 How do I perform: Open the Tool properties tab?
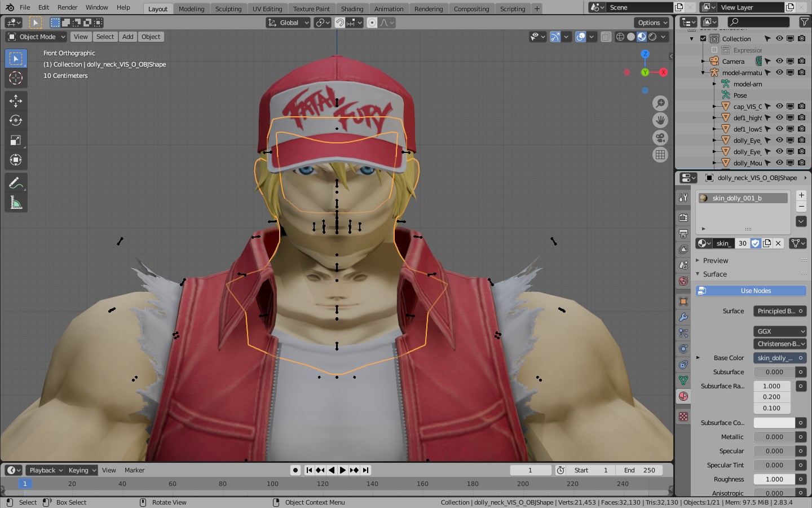[683, 198]
